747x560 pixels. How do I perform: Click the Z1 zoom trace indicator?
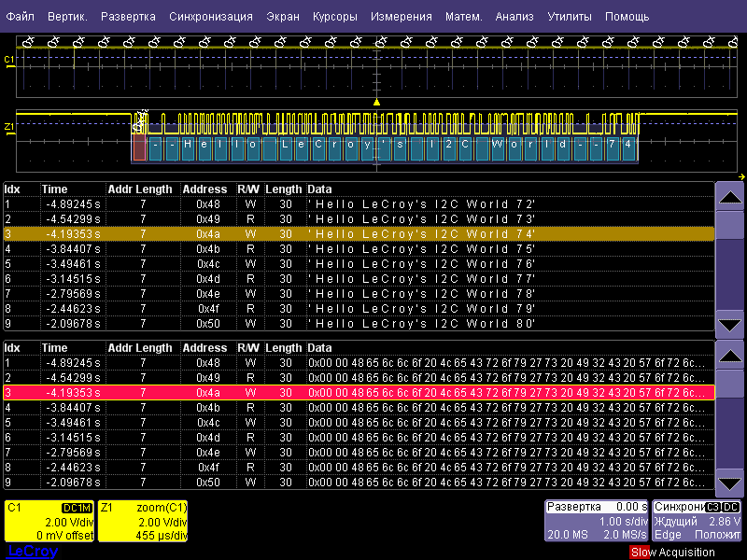[9, 126]
